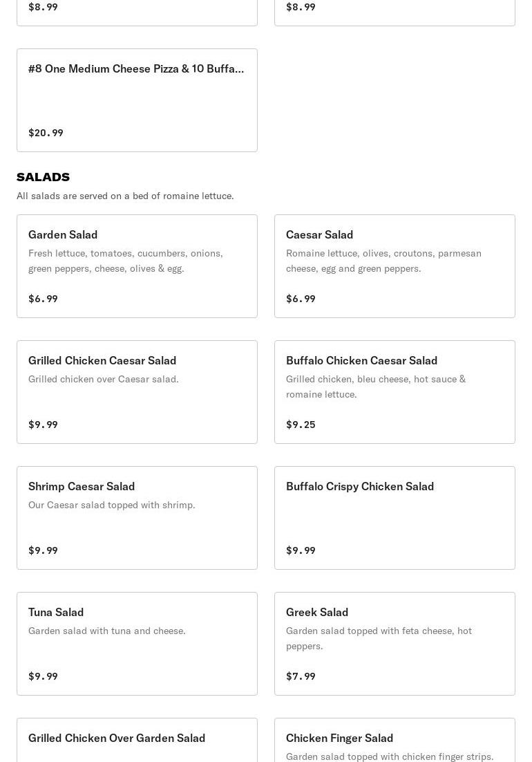Click the Garden Salad ingredients description
This screenshot has width=532, height=762.
point(126,261)
